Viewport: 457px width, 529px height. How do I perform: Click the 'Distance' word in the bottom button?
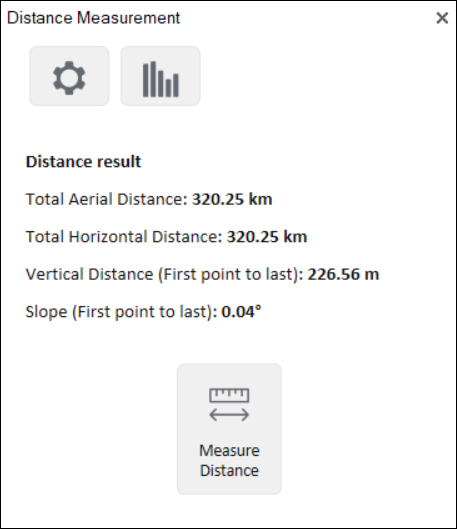[x=229, y=471]
